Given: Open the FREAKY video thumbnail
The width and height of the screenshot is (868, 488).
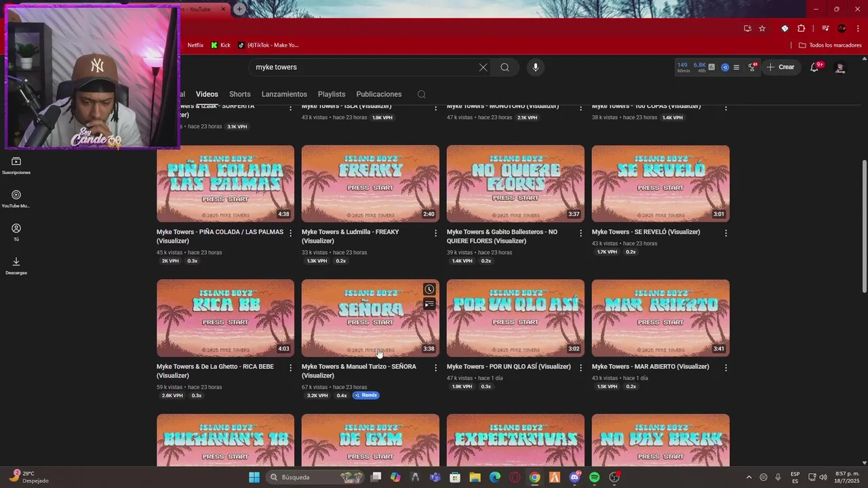Looking at the screenshot, I should point(370,184).
